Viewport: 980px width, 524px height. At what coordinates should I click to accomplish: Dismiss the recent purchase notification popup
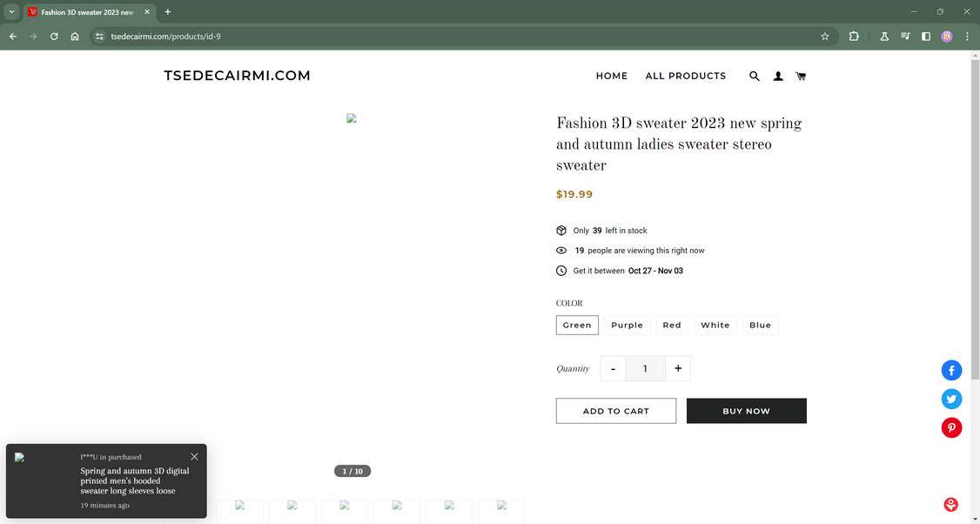point(194,456)
